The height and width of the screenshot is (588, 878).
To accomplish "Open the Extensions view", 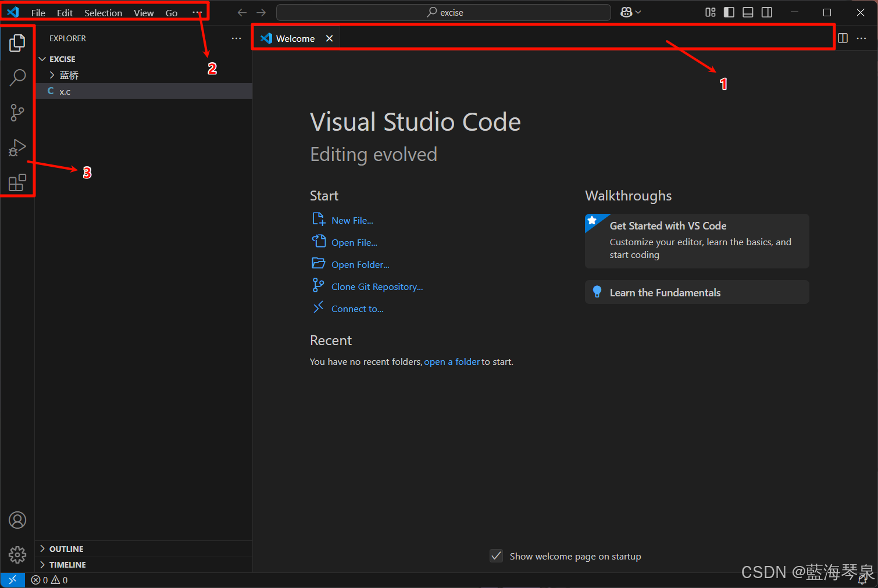I will [17, 182].
